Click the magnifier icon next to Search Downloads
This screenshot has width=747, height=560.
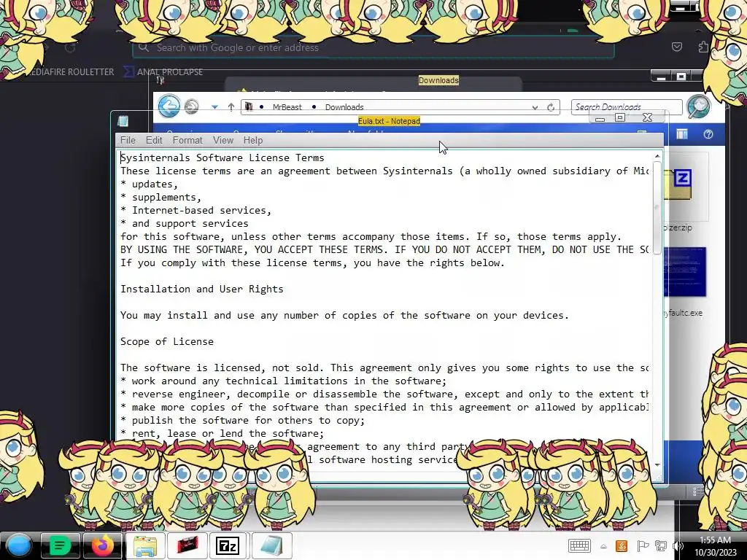click(698, 106)
